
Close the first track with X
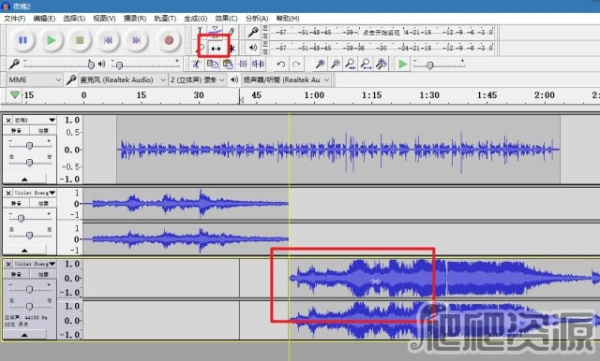pos(8,120)
